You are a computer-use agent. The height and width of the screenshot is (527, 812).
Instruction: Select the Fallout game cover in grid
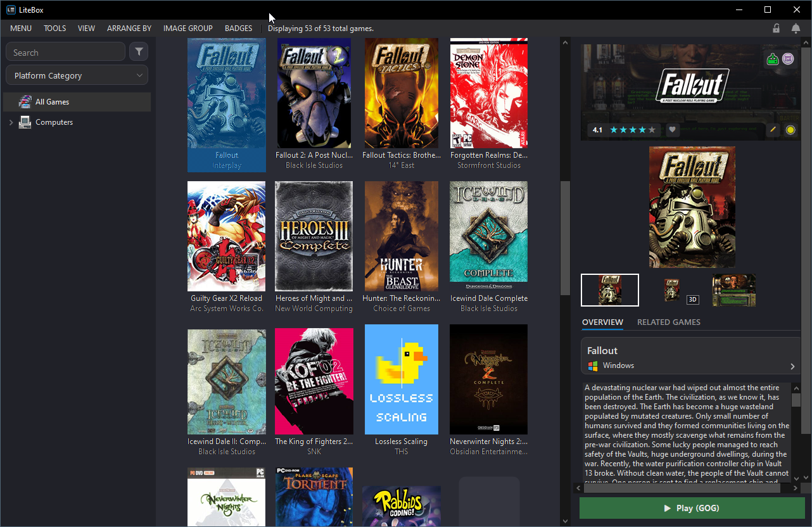[x=227, y=94]
